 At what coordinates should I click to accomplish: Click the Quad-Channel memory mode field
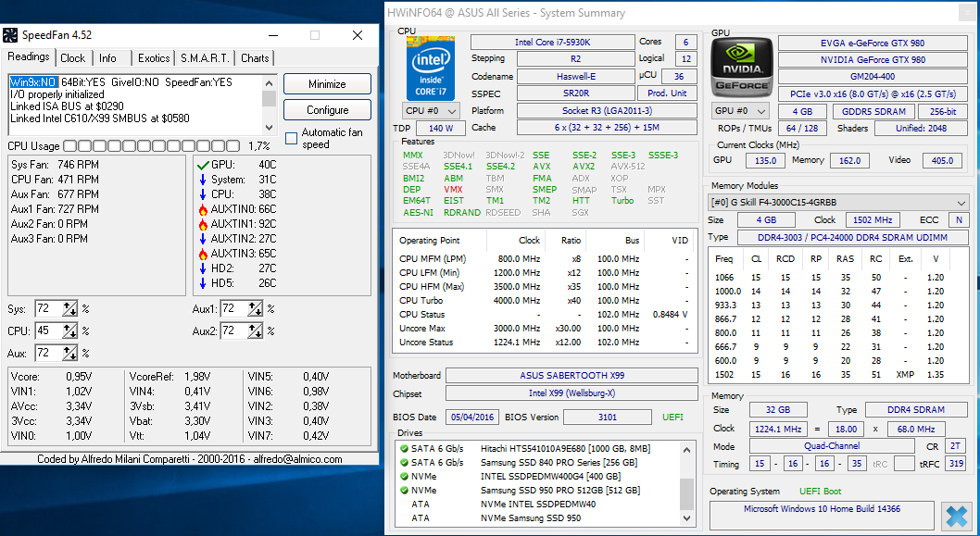[x=831, y=446]
